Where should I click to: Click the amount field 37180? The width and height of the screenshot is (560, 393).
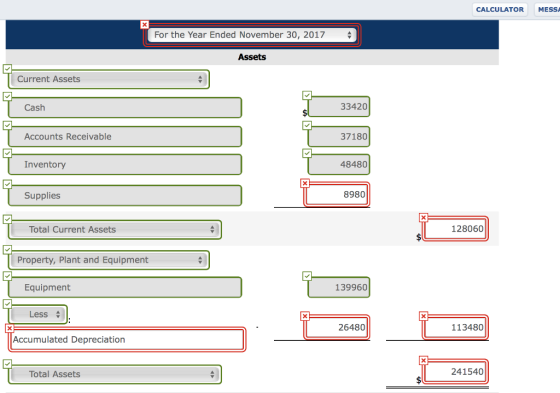[339, 136]
